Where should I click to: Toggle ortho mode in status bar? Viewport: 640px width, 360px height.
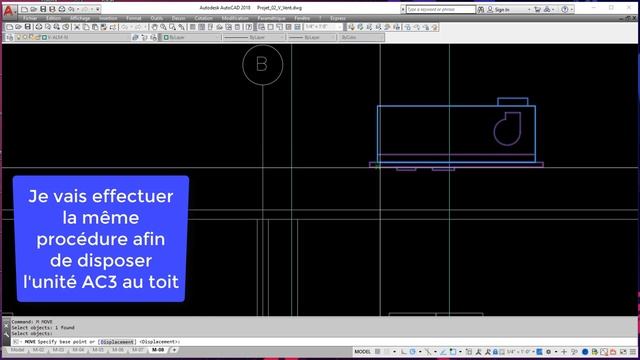tap(403, 351)
